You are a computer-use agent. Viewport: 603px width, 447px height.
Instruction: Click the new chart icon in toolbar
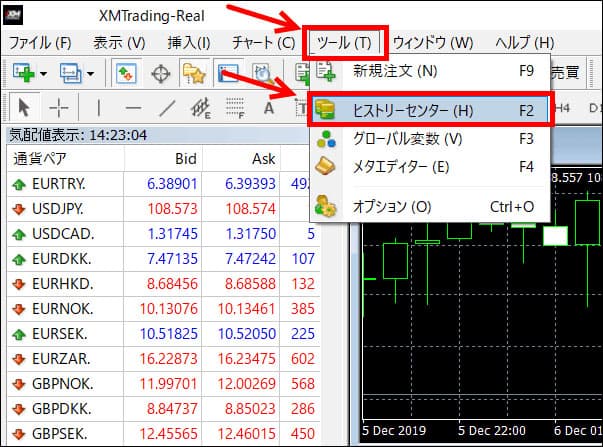pyautogui.click(x=22, y=73)
